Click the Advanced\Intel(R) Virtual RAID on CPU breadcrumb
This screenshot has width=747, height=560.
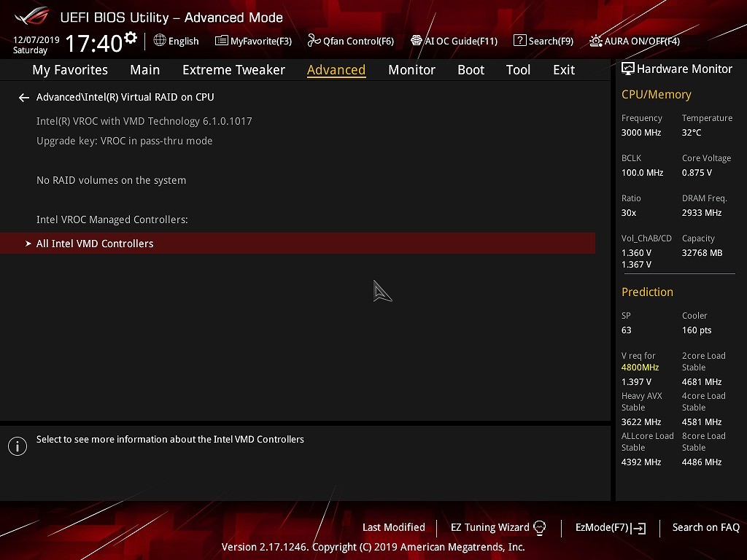pyautogui.click(x=125, y=97)
